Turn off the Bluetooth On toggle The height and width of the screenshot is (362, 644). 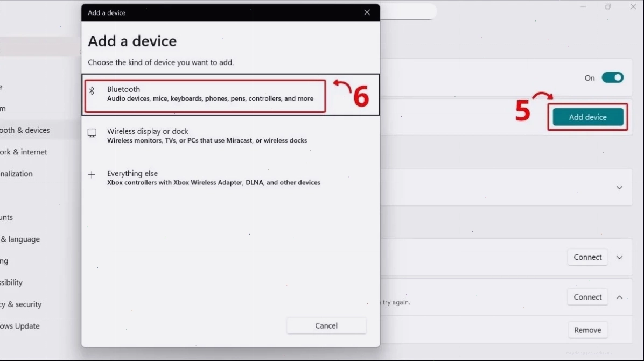(x=612, y=77)
